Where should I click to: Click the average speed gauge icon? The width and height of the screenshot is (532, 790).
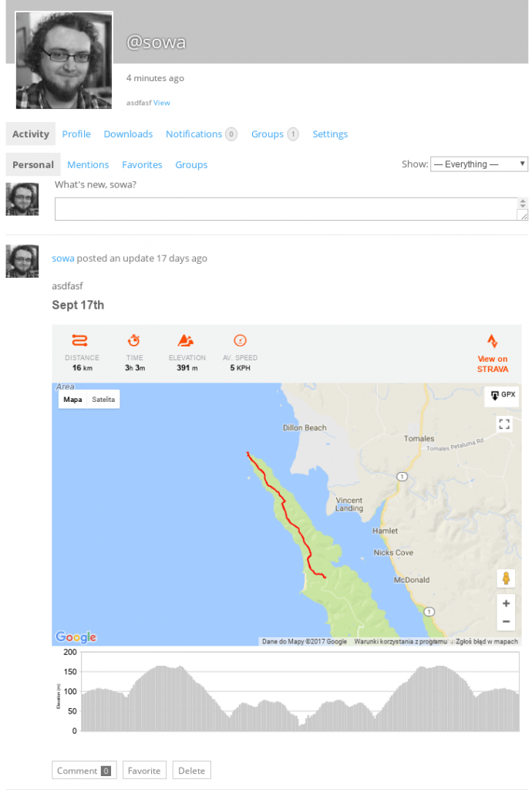pyautogui.click(x=240, y=340)
